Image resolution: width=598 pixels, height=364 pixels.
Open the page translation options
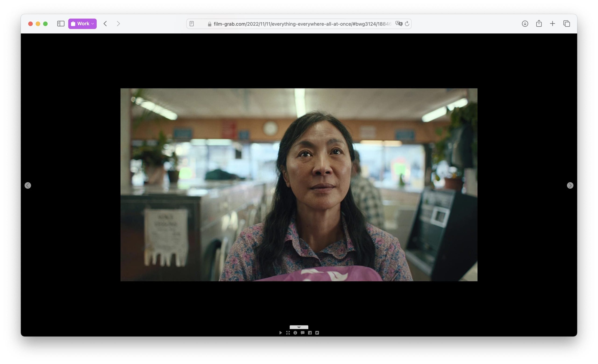click(399, 24)
